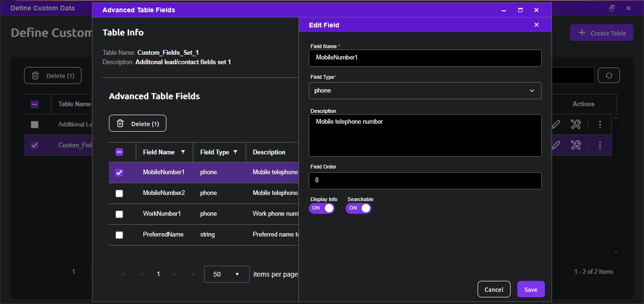Open the Field Name column filter icon
The width and height of the screenshot is (644, 304).
click(x=183, y=152)
